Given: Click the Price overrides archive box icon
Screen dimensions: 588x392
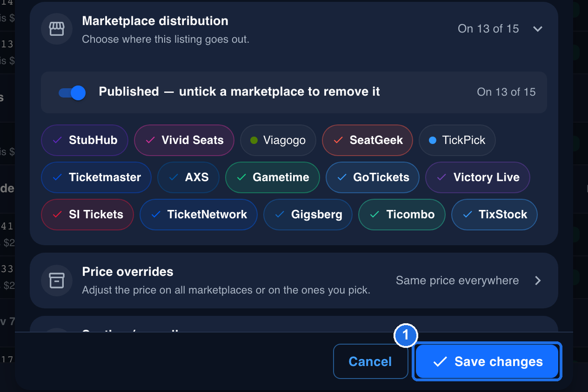Looking at the screenshot, I should [57, 281].
